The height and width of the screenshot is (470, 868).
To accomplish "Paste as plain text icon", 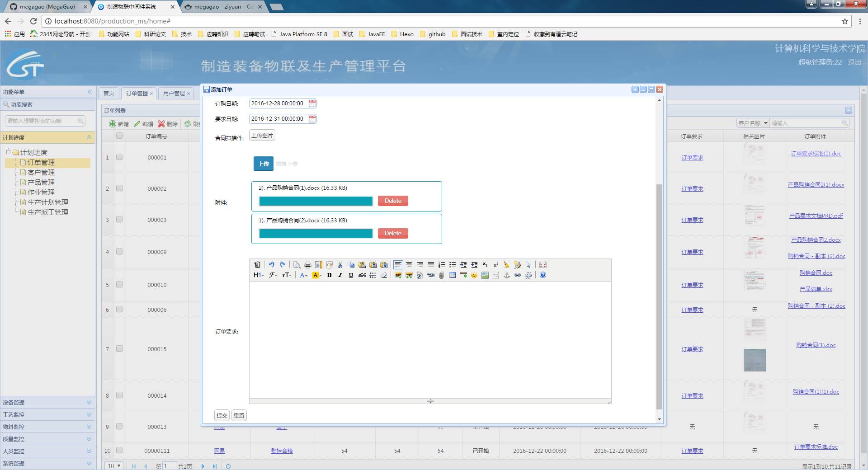I will pyautogui.click(x=373, y=265).
